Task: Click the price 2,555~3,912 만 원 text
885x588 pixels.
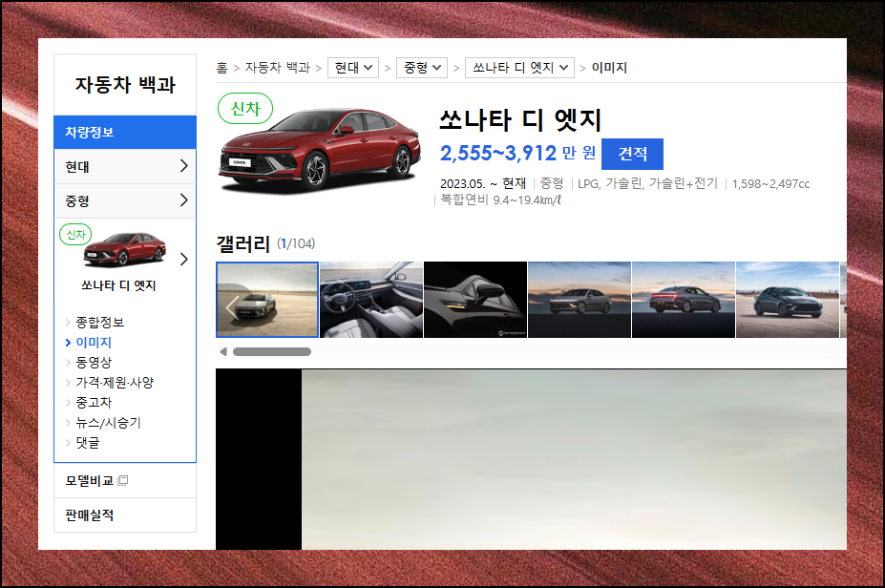Action: (x=517, y=153)
